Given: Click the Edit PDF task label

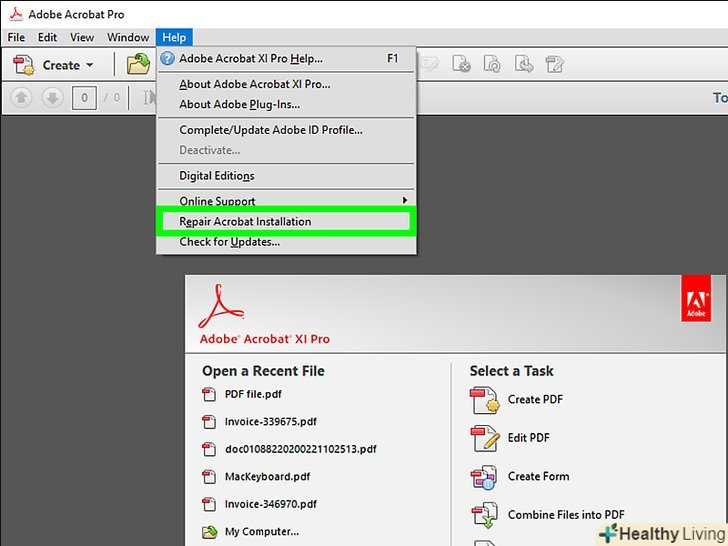Looking at the screenshot, I should tap(528, 438).
